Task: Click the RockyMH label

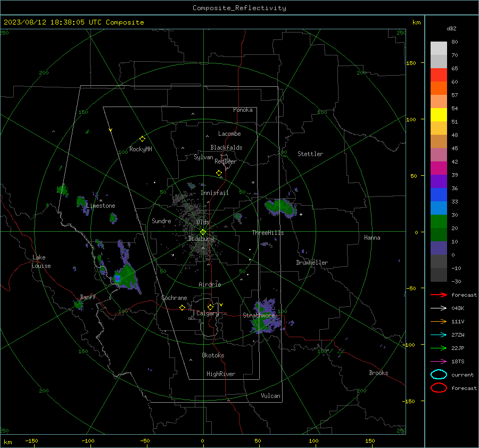Action: [141, 149]
